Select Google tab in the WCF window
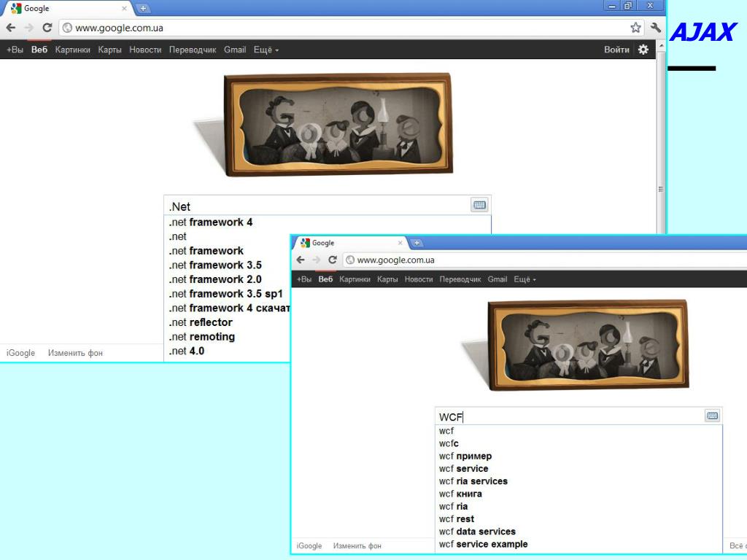 coord(349,243)
